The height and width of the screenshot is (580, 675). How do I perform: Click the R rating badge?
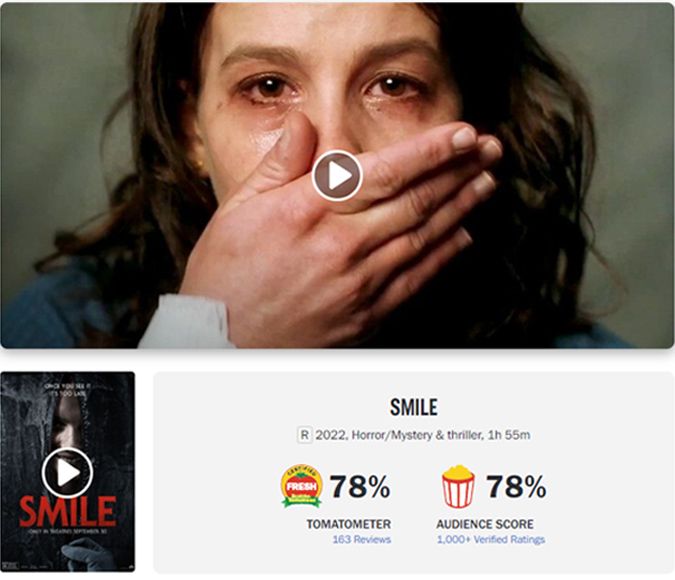coord(304,435)
